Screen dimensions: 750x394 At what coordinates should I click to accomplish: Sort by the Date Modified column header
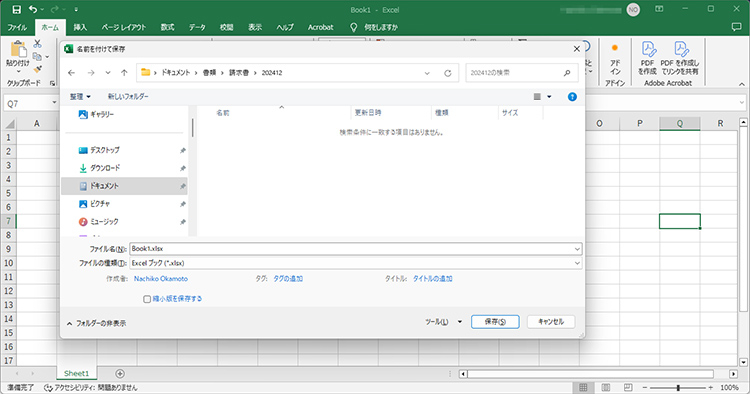click(x=391, y=113)
